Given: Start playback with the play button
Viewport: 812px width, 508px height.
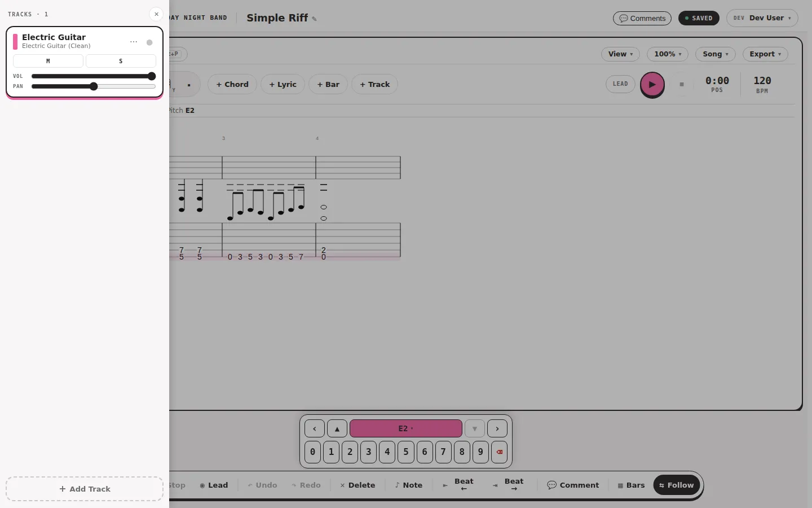Looking at the screenshot, I should [x=652, y=84].
